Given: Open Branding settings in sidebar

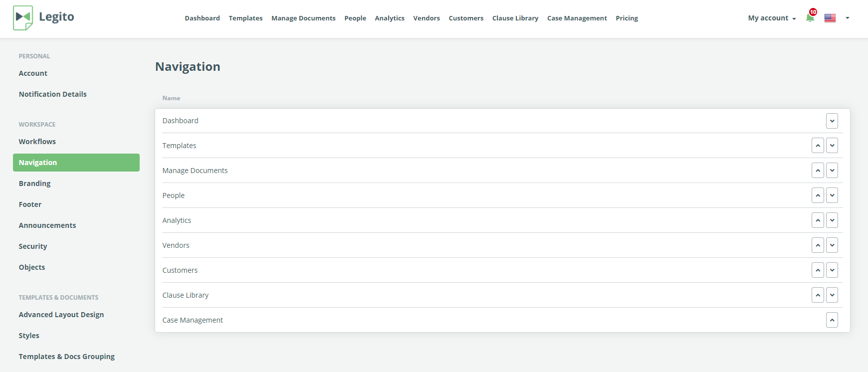Looking at the screenshot, I should tap(35, 184).
